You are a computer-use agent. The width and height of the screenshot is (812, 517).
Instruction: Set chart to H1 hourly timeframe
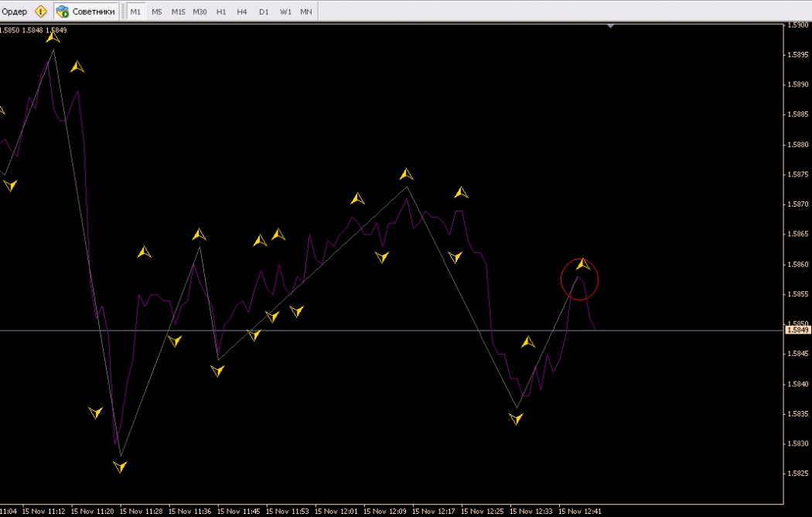tap(221, 12)
